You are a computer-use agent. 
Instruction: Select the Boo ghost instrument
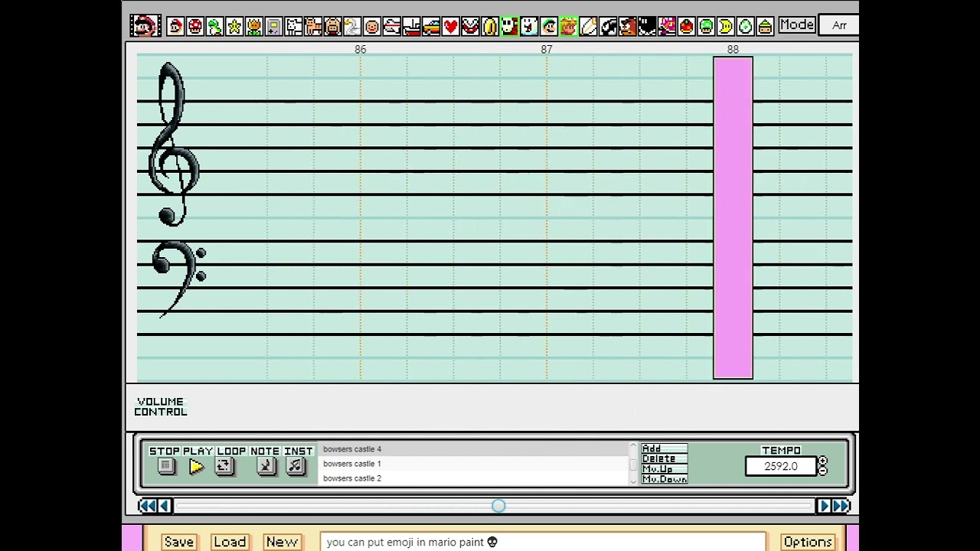pyautogui.click(x=529, y=27)
